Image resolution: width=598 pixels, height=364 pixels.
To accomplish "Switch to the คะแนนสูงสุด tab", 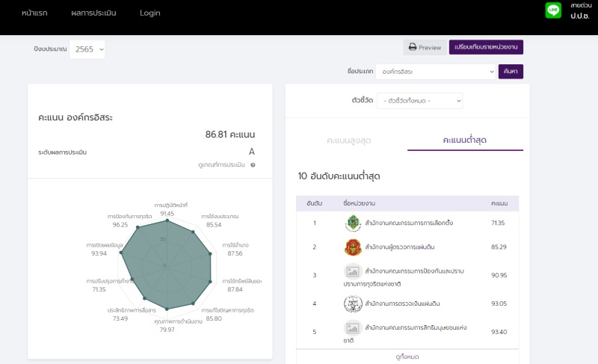I will click(x=349, y=141).
